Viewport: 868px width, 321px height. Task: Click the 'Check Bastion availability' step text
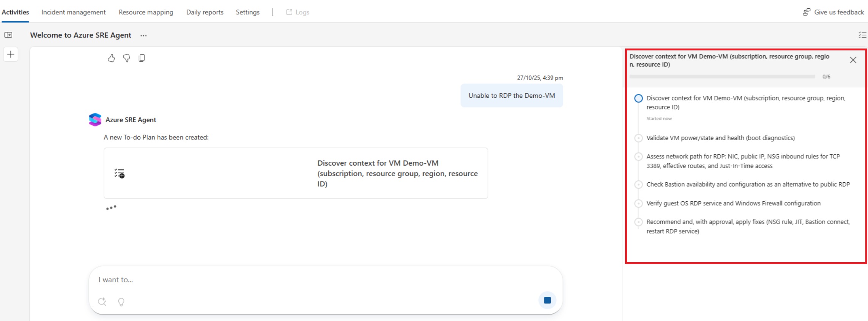coord(748,185)
